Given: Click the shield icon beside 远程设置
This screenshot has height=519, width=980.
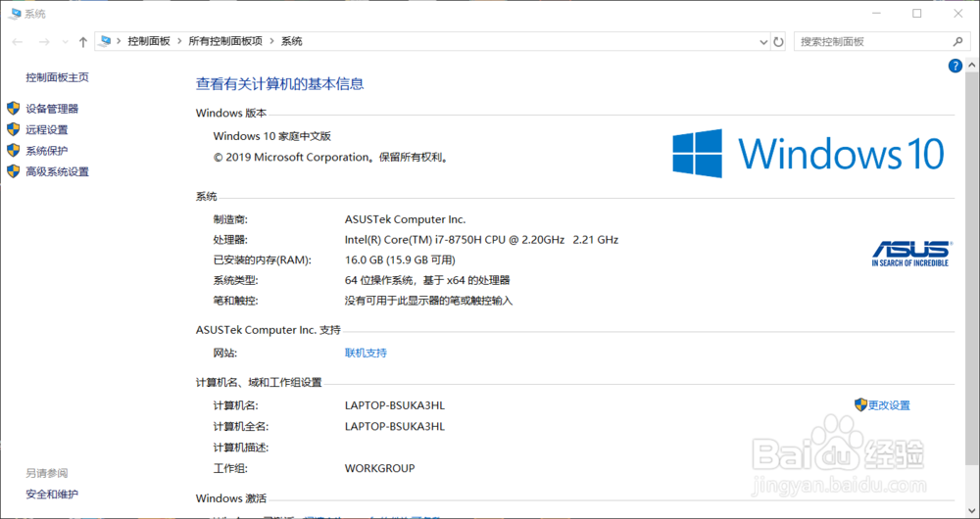Looking at the screenshot, I should [x=13, y=129].
